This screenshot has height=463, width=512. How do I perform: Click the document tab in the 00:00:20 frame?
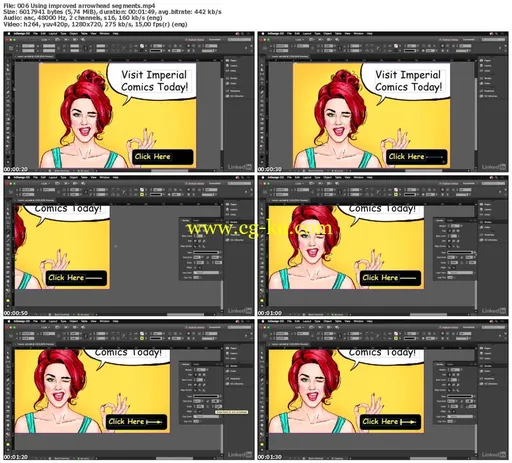(x=35, y=56)
